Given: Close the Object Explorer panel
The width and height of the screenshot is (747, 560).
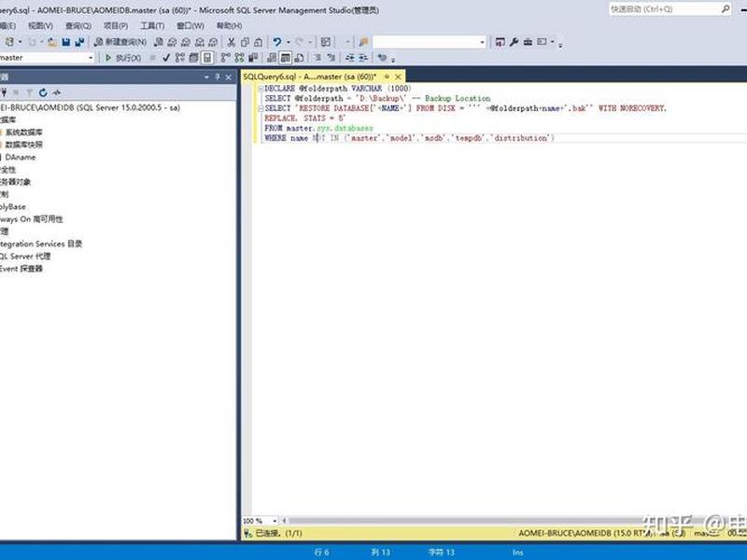Looking at the screenshot, I should point(229,77).
